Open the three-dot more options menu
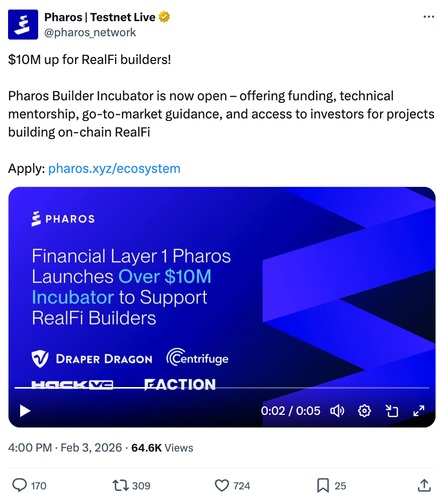439x504 pixels. (428, 17)
